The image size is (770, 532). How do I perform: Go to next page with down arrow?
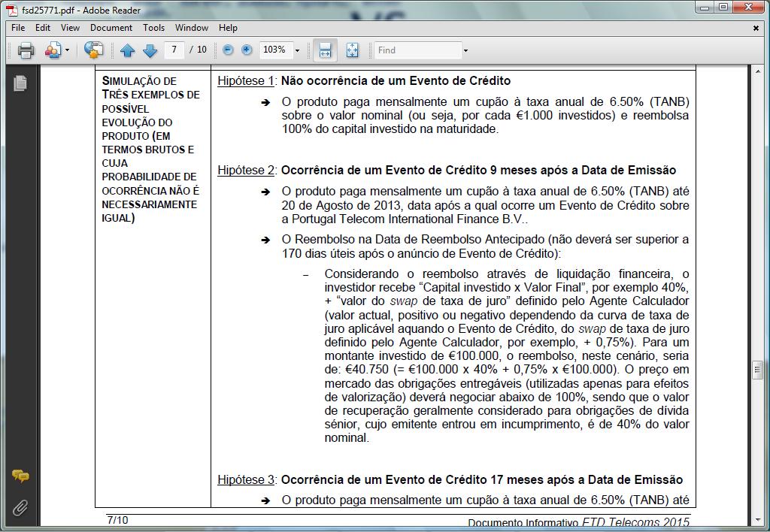(x=150, y=50)
